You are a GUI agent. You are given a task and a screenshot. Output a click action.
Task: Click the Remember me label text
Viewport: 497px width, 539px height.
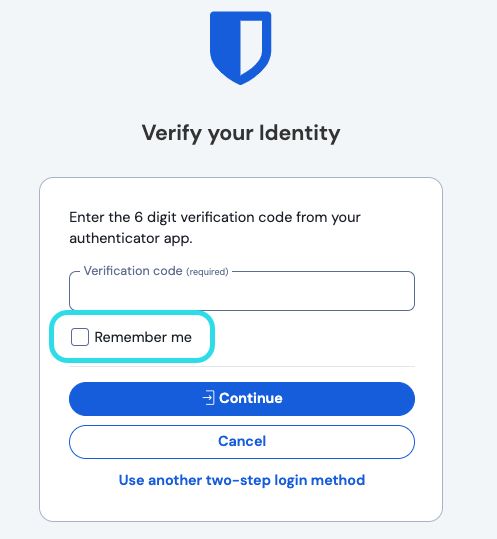(x=143, y=337)
